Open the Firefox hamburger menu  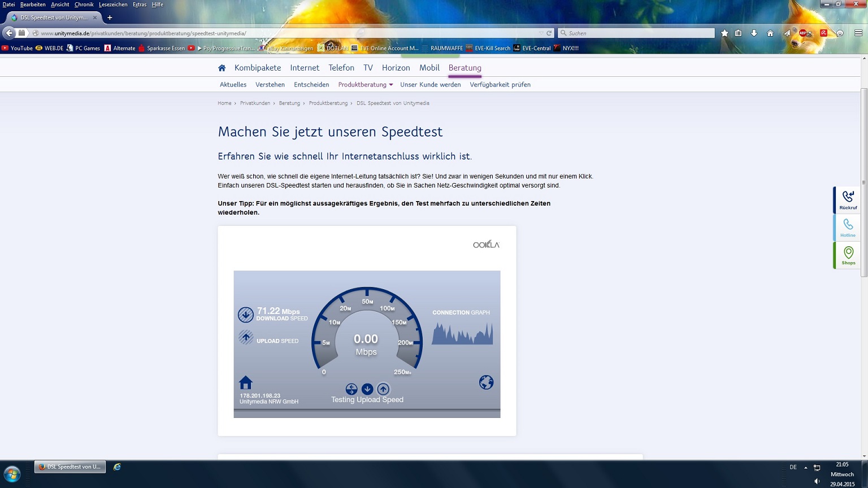click(858, 33)
